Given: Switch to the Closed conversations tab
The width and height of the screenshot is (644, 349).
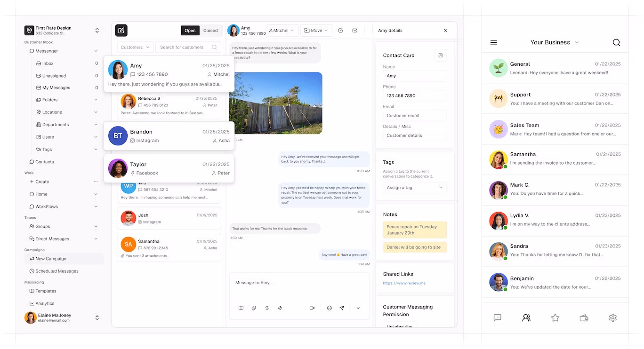Looking at the screenshot, I should pyautogui.click(x=211, y=30).
